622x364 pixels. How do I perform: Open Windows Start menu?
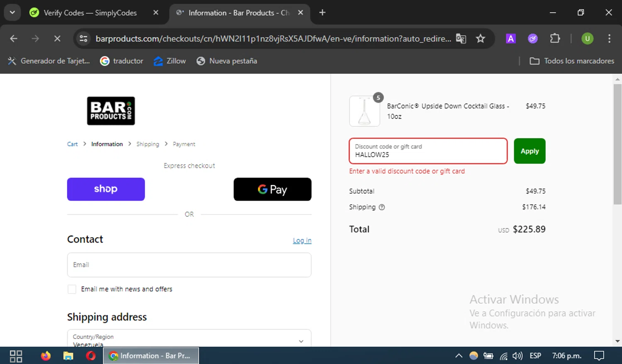pyautogui.click(x=16, y=356)
